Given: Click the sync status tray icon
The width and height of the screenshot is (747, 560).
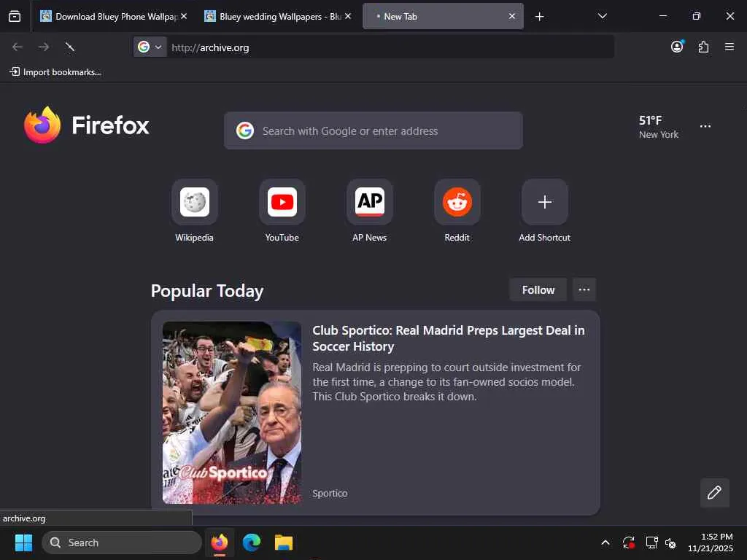Looking at the screenshot, I should tap(628, 542).
